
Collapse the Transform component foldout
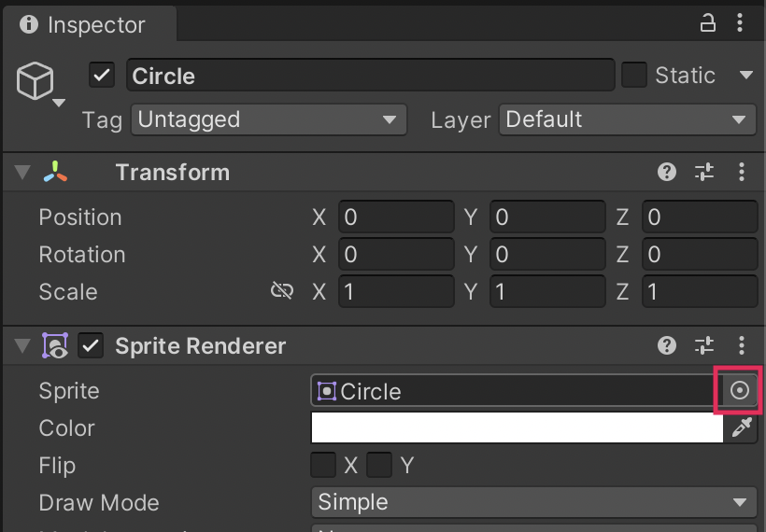click(x=21, y=173)
